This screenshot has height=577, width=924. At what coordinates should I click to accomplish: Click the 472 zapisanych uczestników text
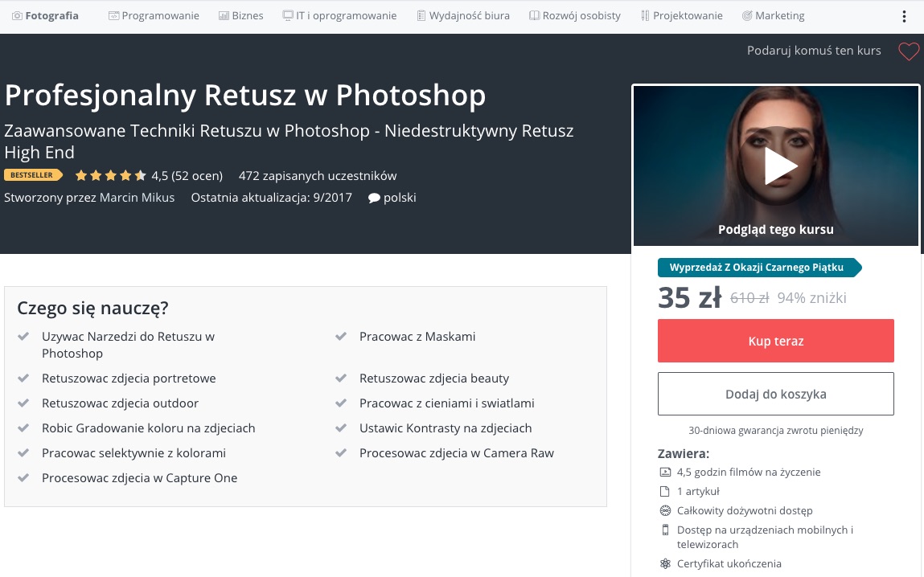click(x=318, y=176)
